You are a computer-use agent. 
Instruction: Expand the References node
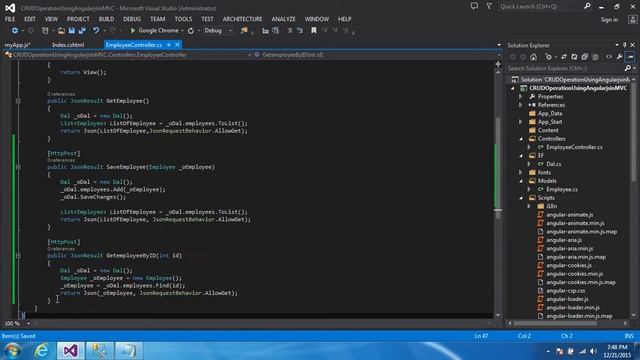point(520,105)
